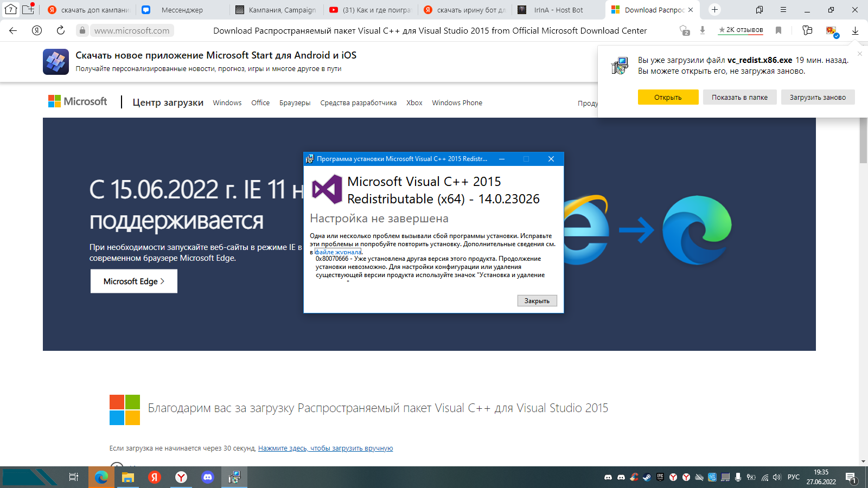Screen dimensions: 868x488
Task: Open the Windows nav menu item
Action: coord(227,102)
